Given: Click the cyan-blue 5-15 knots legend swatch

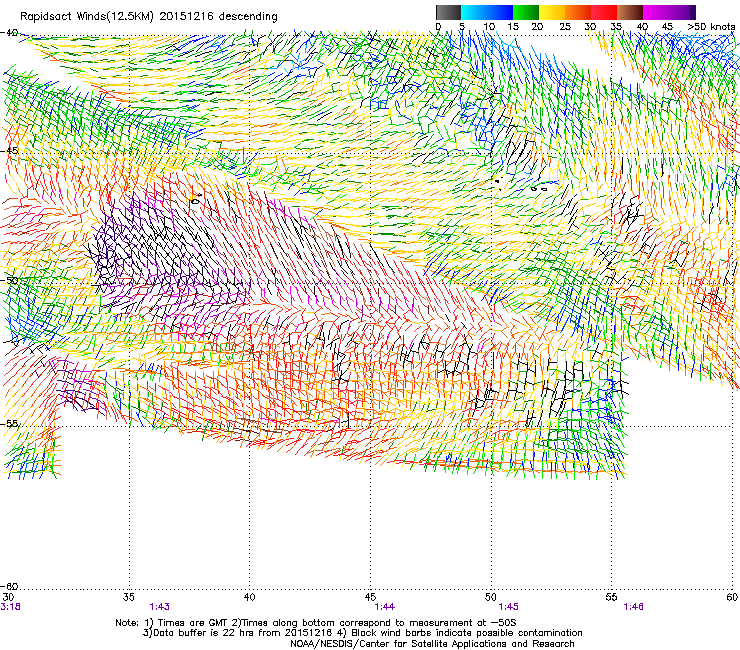Looking at the screenshot, I should [487, 12].
